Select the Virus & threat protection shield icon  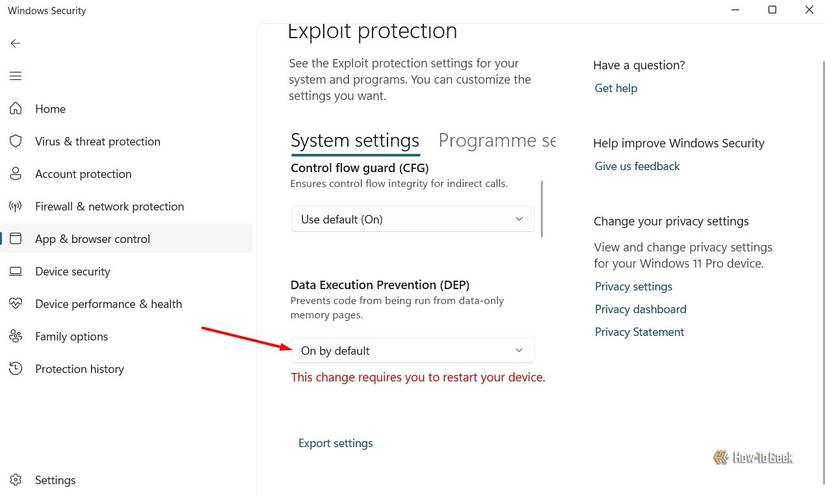[x=15, y=141]
